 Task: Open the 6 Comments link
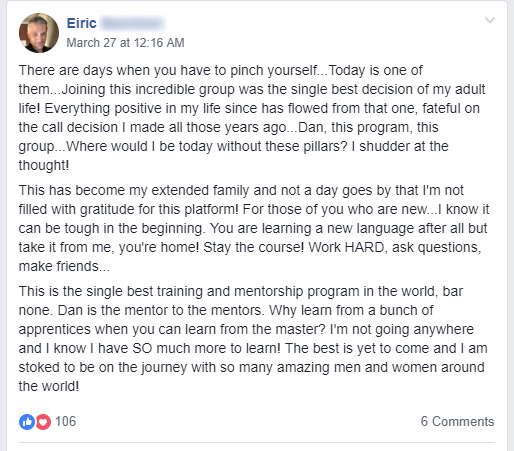(x=457, y=421)
